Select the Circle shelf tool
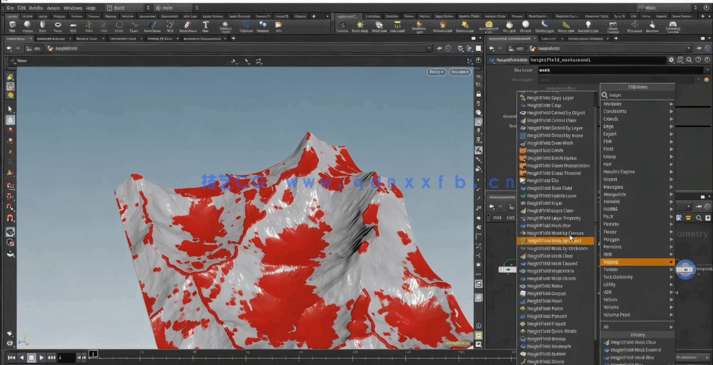 click(x=119, y=26)
